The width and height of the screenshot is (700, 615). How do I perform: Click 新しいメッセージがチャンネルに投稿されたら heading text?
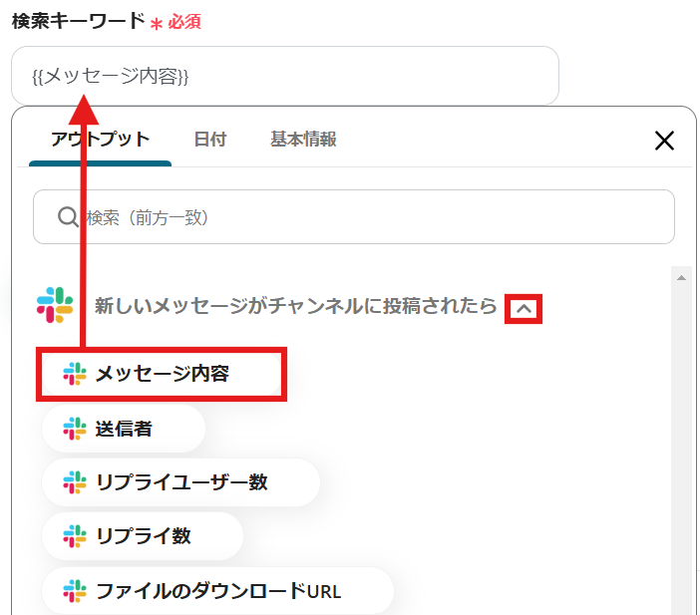(x=295, y=306)
